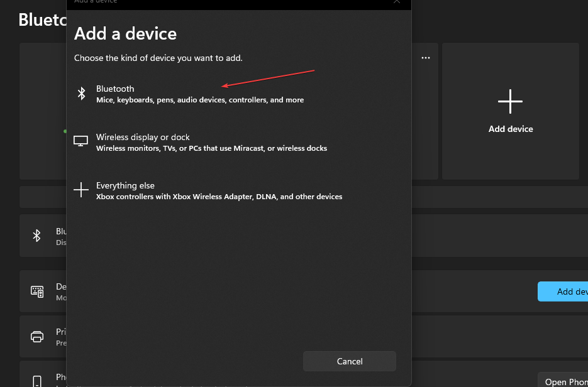Click the keyboard and mouse Devices icon
Screen dimensions: 588x387
(x=37, y=292)
